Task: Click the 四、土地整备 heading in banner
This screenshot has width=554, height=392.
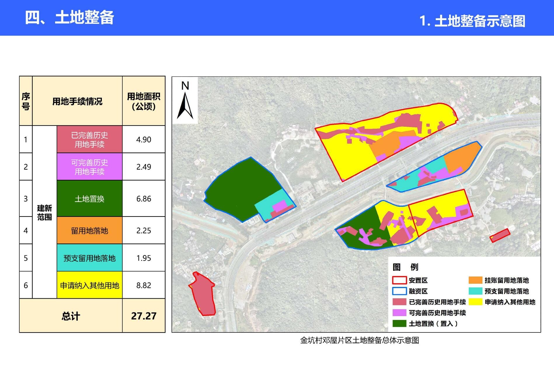Action: (x=69, y=18)
